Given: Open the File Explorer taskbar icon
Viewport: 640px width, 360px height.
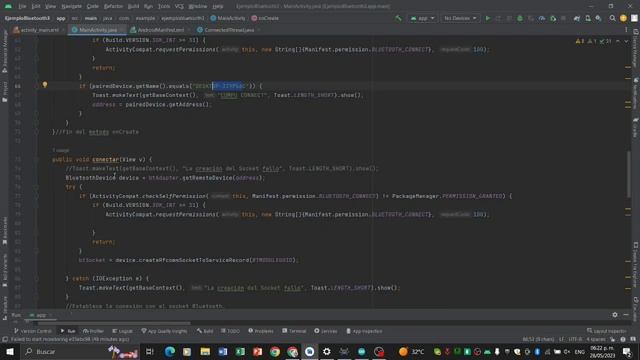Looking at the screenshot, I should coord(205,351).
